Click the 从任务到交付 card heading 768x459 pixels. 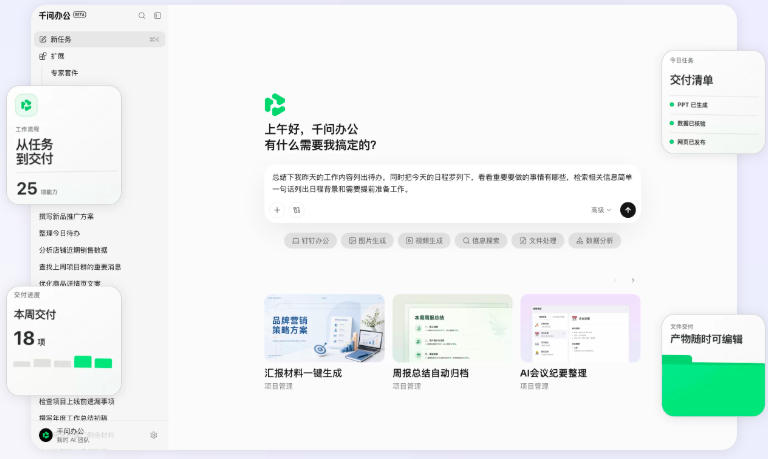point(34,151)
